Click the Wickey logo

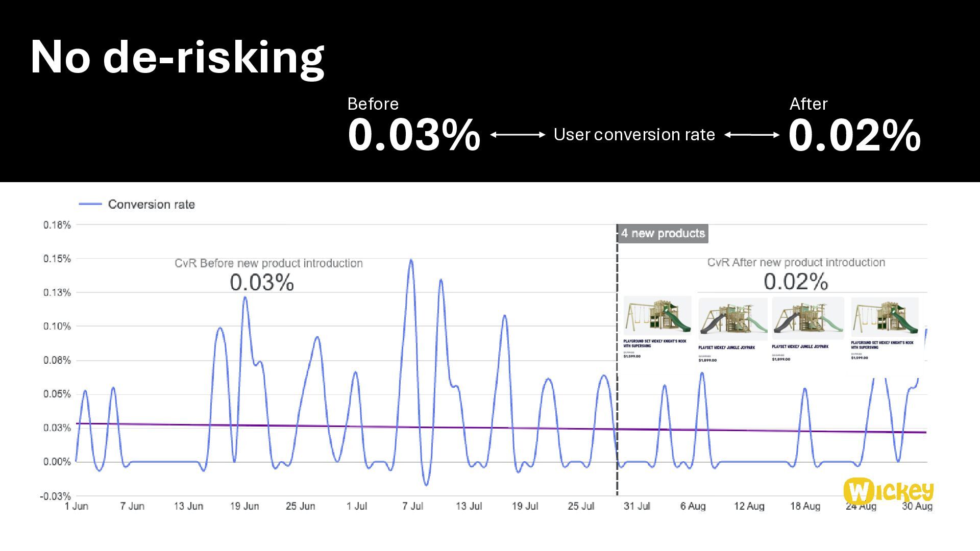click(888, 491)
